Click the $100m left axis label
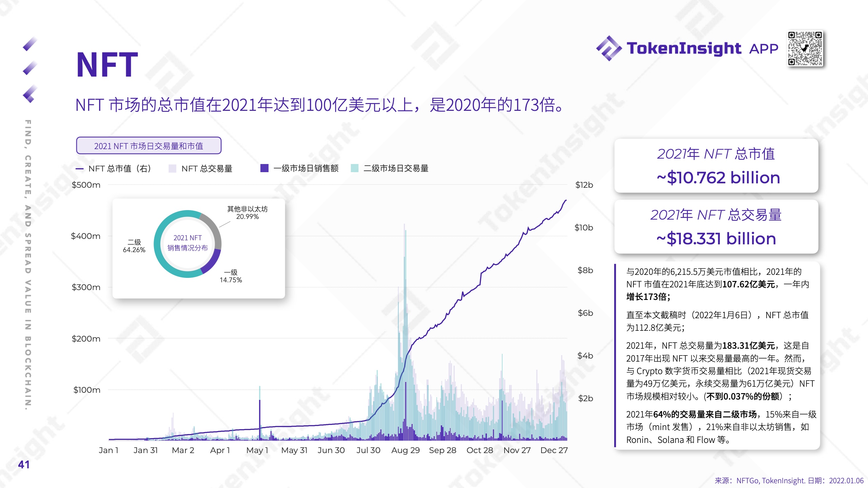 [x=87, y=390]
